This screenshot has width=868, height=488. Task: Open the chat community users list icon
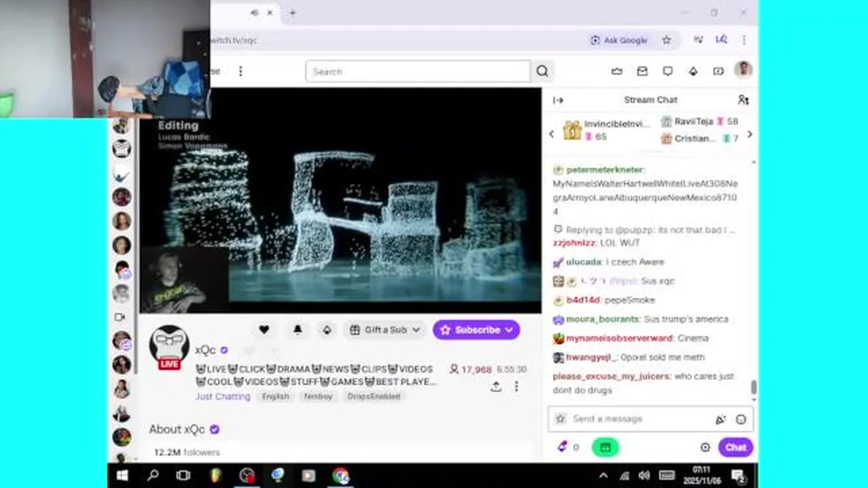pyautogui.click(x=743, y=100)
